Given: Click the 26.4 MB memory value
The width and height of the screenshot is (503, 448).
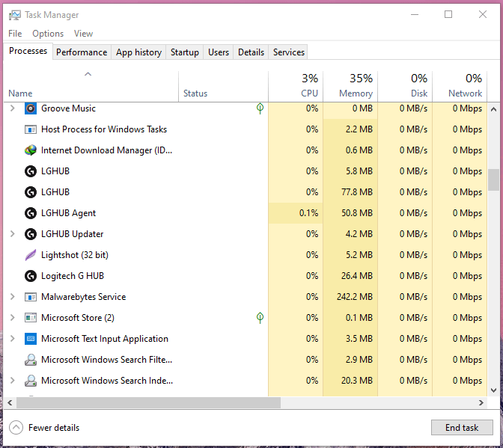Looking at the screenshot, I should tap(357, 276).
